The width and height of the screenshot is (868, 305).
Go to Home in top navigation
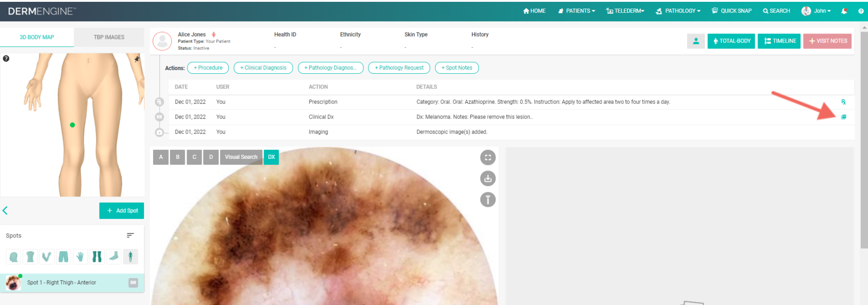coord(534,11)
